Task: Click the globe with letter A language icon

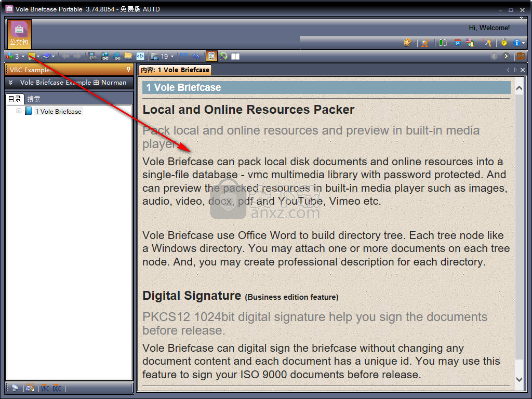Action: pos(425,43)
